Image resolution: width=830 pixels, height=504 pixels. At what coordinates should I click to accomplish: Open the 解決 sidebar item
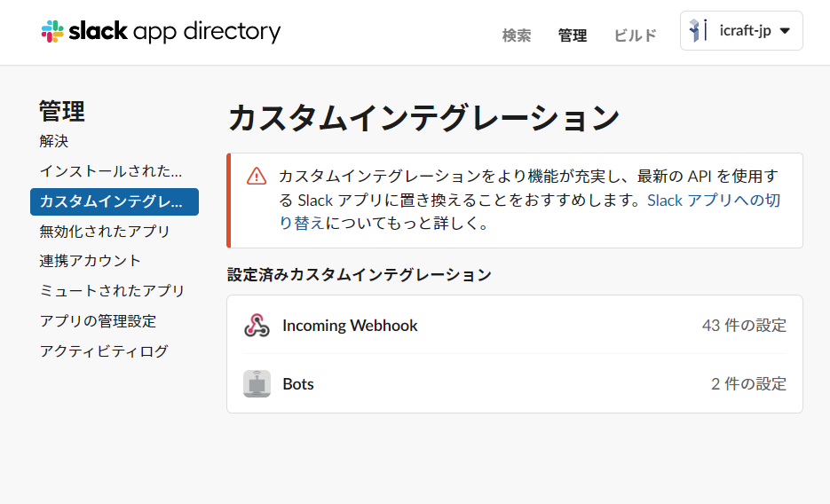[x=54, y=141]
